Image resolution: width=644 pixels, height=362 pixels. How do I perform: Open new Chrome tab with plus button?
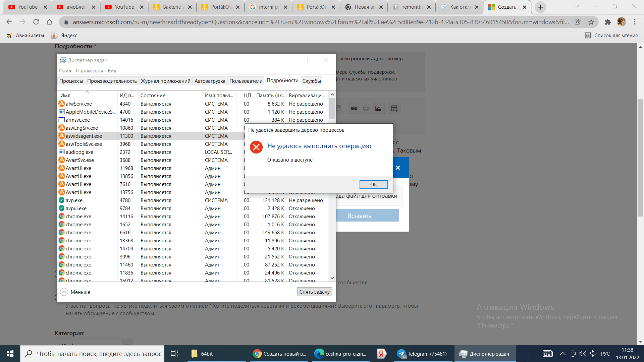540,7
